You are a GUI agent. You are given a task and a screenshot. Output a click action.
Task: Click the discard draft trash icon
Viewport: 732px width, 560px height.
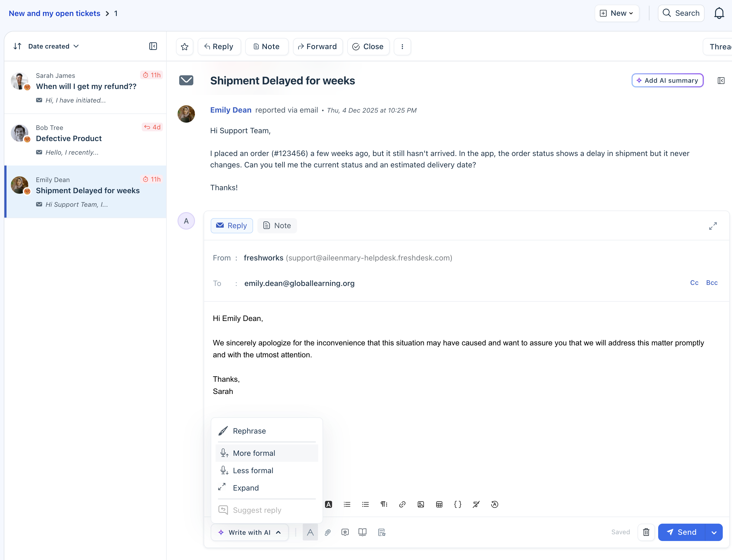click(x=646, y=532)
